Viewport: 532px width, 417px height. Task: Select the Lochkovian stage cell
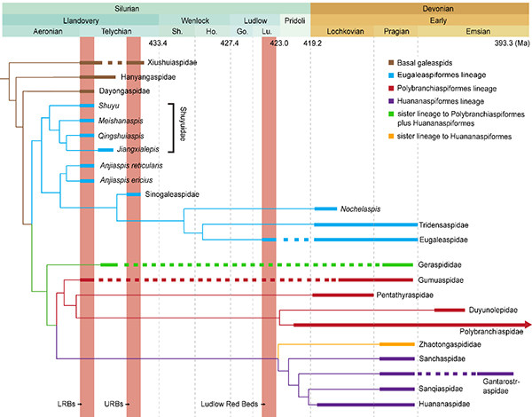pos(346,30)
